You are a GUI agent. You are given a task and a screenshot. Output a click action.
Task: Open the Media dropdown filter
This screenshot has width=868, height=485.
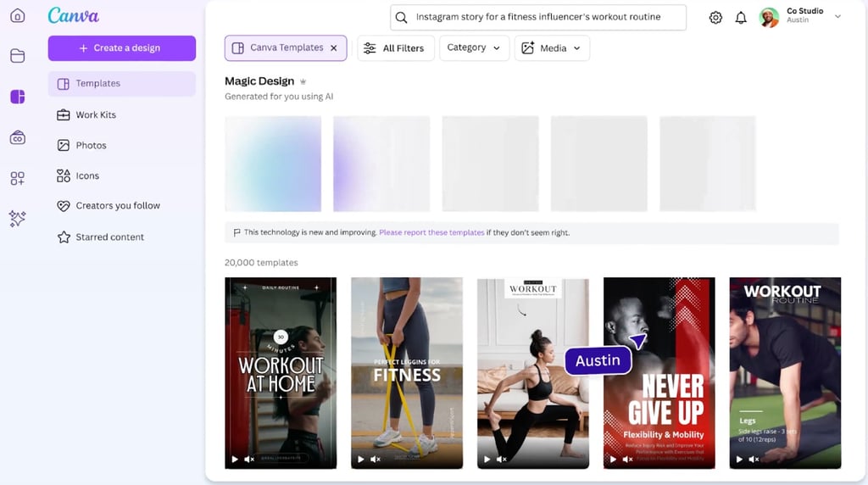click(552, 48)
